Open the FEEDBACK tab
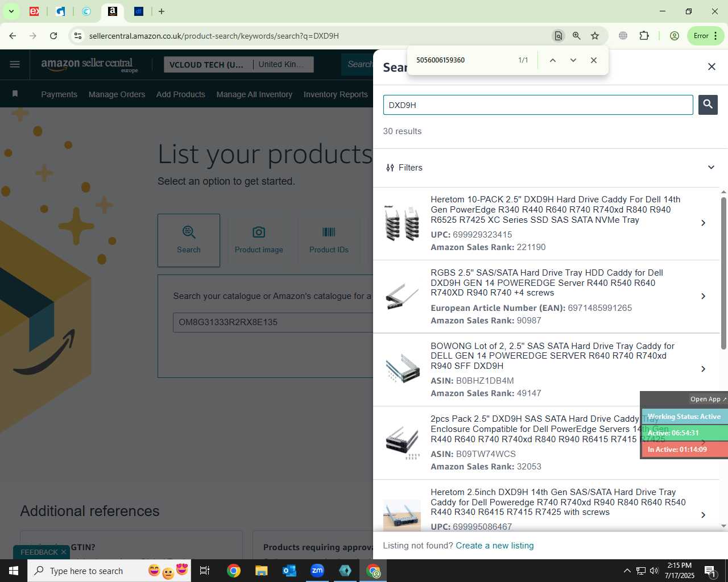Screen dimensions: 728x582 [39, 552]
